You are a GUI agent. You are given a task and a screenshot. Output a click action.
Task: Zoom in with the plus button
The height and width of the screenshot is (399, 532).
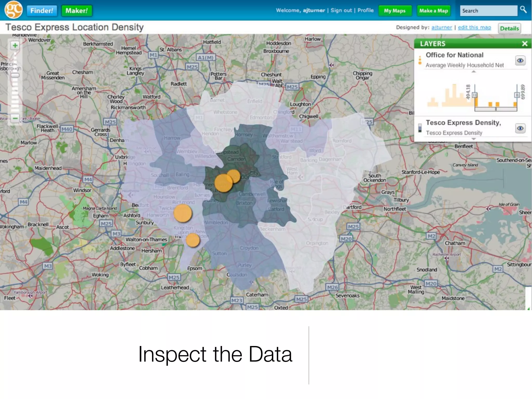point(15,45)
